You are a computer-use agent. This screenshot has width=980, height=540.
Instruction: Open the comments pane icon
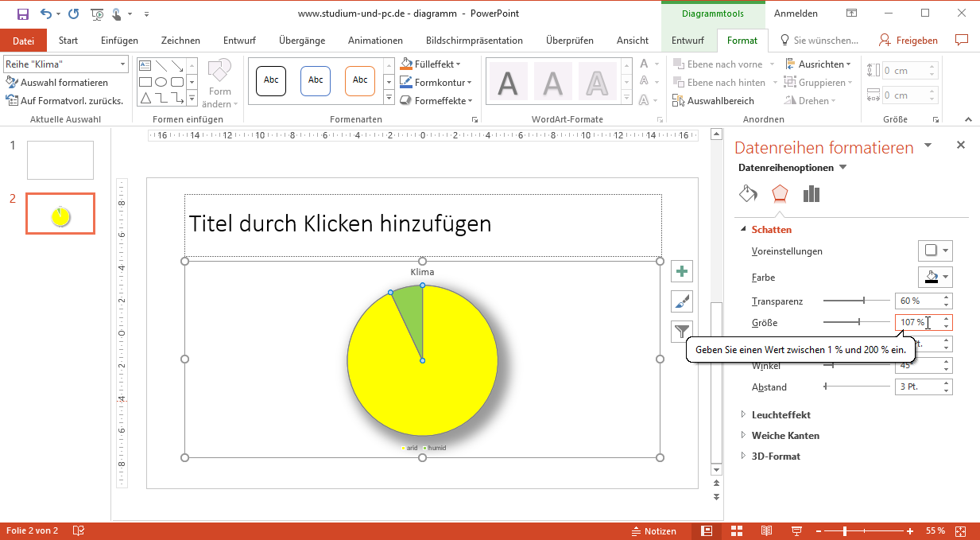point(962,40)
